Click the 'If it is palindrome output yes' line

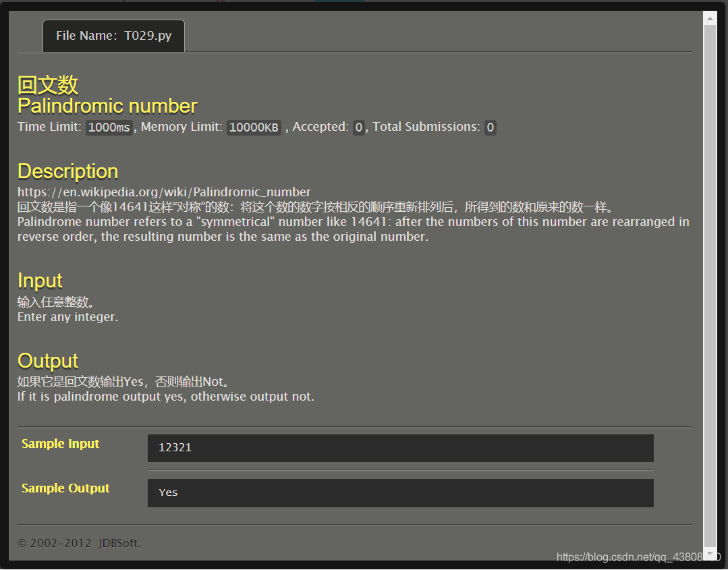[166, 397]
